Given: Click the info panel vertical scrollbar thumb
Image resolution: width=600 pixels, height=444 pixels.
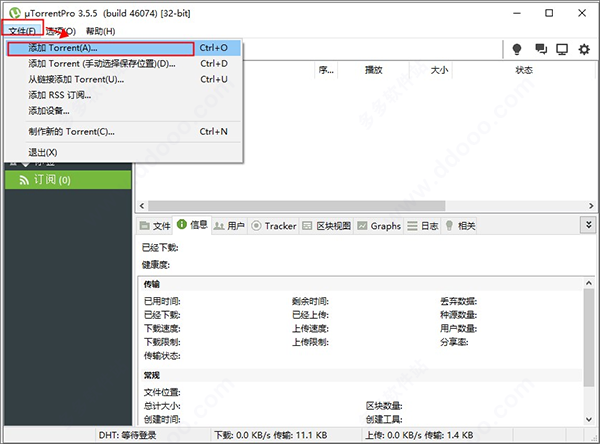Looking at the screenshot, I should pyautogui.click(x=589, y=338).
